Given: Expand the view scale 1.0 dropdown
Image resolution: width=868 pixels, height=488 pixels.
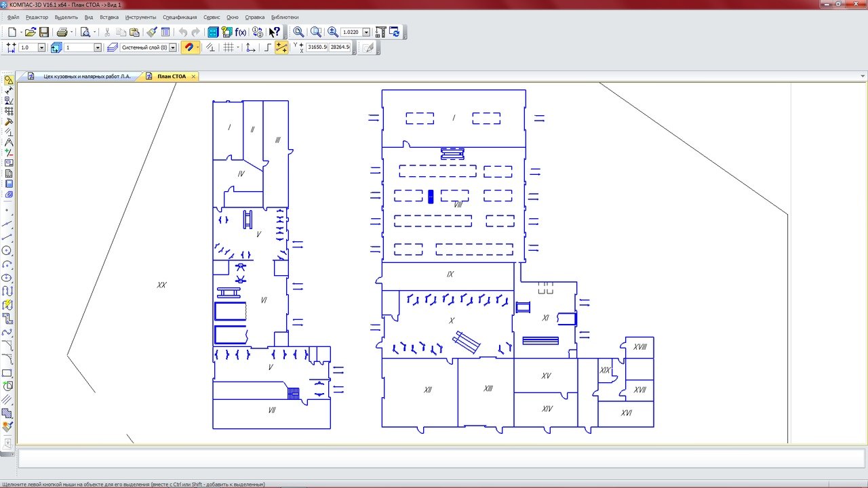Looking at the screenshot, I should 41,47.
